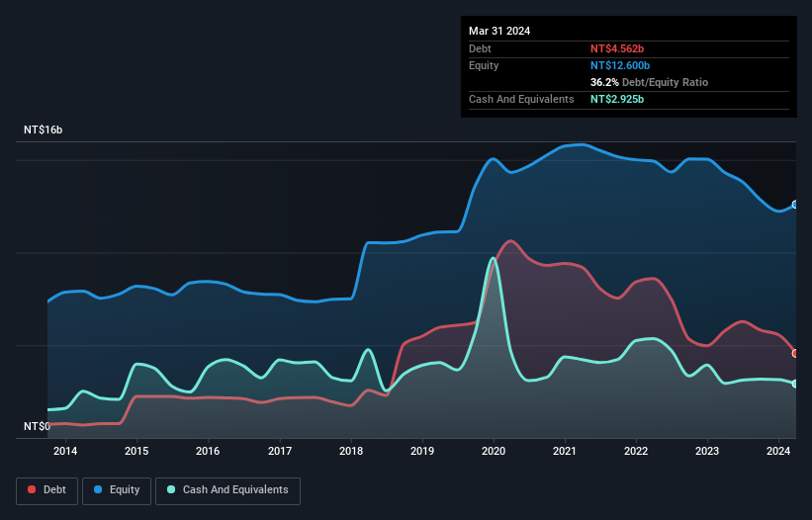Click the NT$16b y-axis label
812x520 pixels.
coord(43,130)
